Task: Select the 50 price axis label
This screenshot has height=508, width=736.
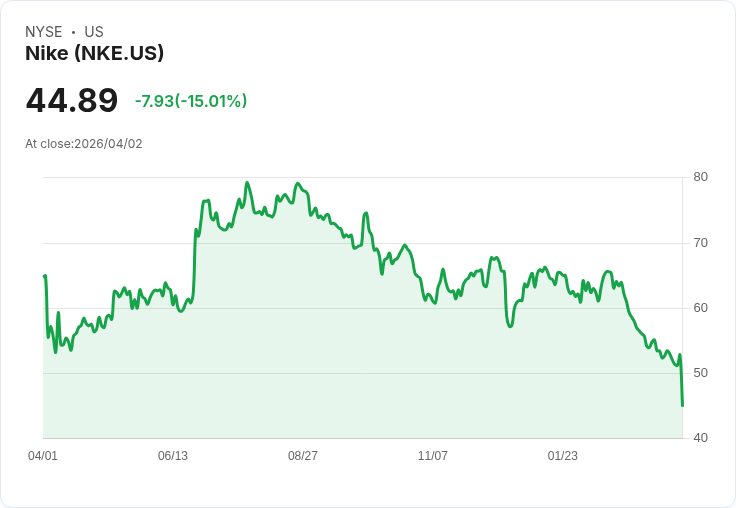Action: click(x=700, y=372)
